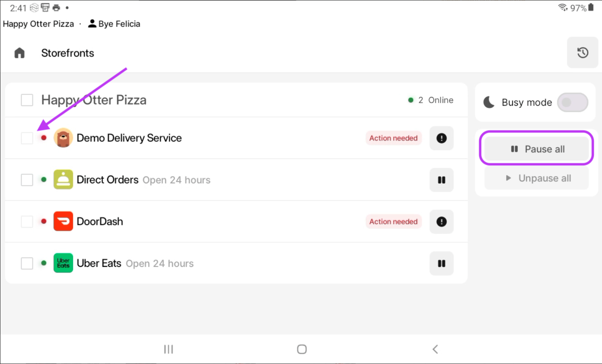
Task: Pause the Uber Eats storefront
Action: click(441, 264)
